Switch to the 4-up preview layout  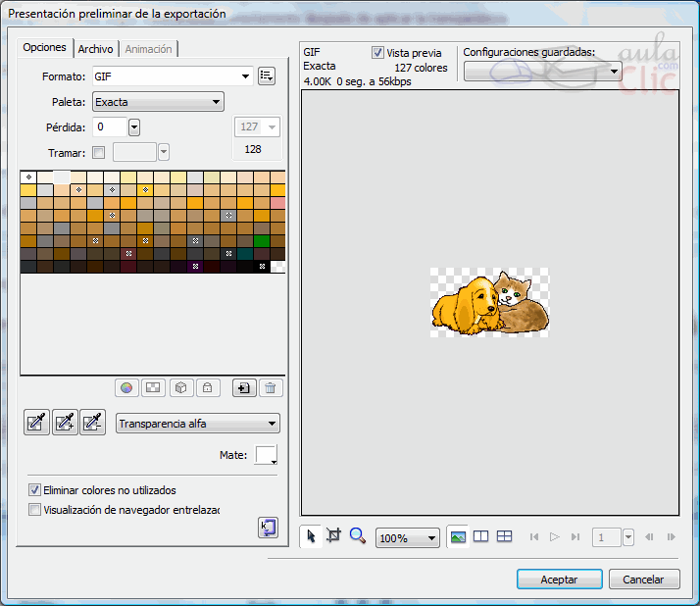click(x=504, y=536)
